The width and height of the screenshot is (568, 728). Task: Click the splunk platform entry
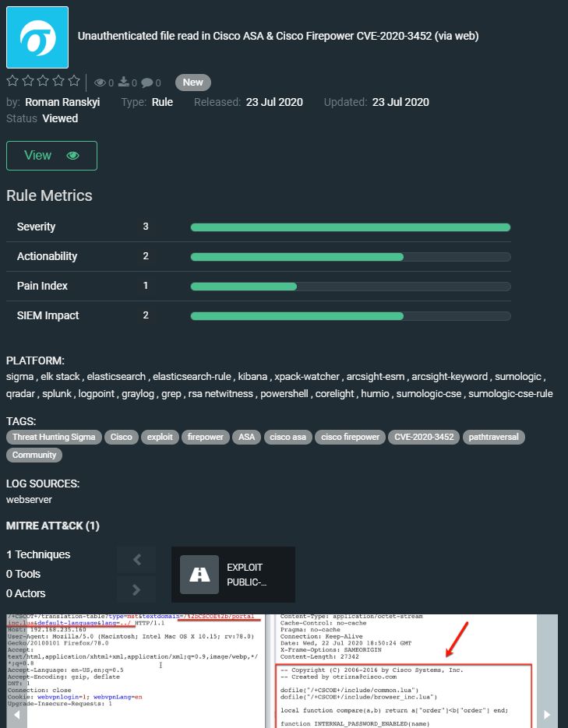pyautogui.click(x=57, y=394)
